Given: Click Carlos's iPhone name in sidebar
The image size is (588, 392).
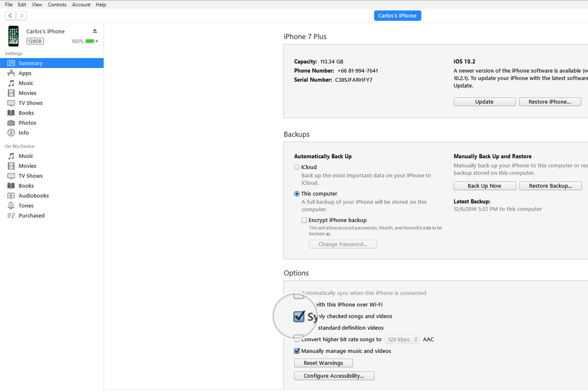Looking at the screenshot, I should (45, 31).
